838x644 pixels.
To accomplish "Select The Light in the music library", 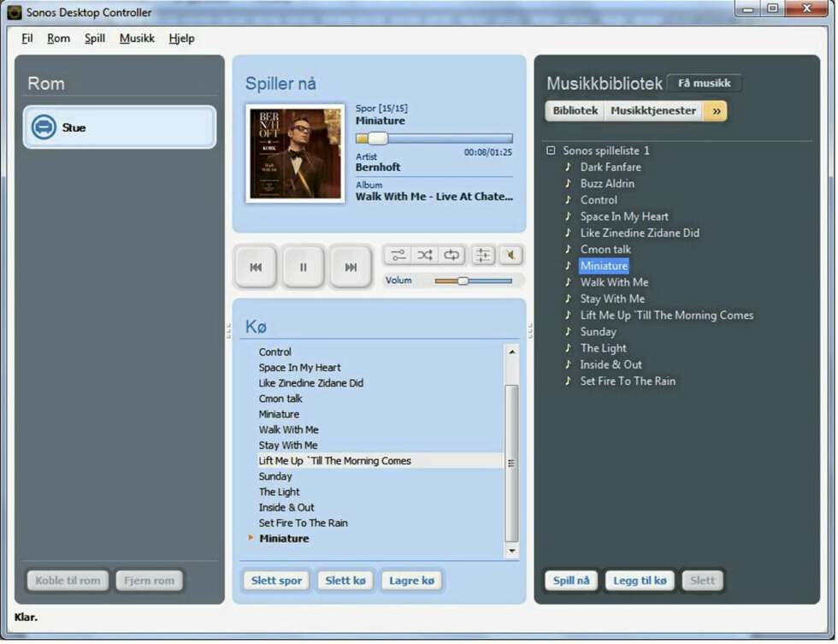I will coord(604,348).
